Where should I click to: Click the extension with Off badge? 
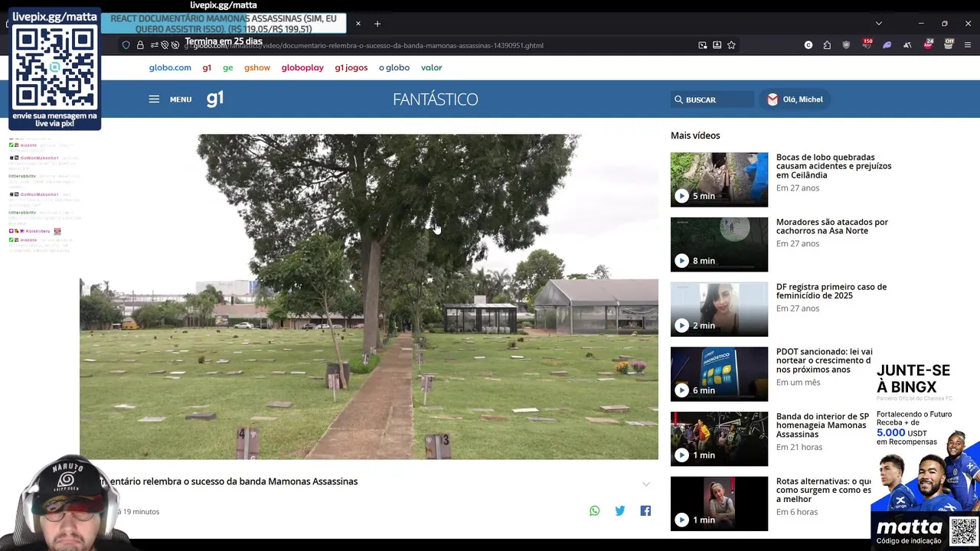[x=948, y=44]
